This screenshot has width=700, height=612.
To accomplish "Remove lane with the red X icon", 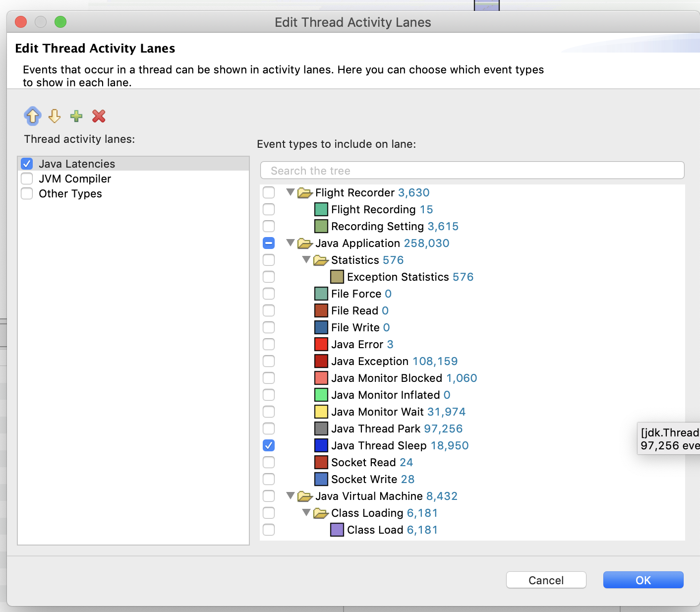I will (x=99, y=116).
